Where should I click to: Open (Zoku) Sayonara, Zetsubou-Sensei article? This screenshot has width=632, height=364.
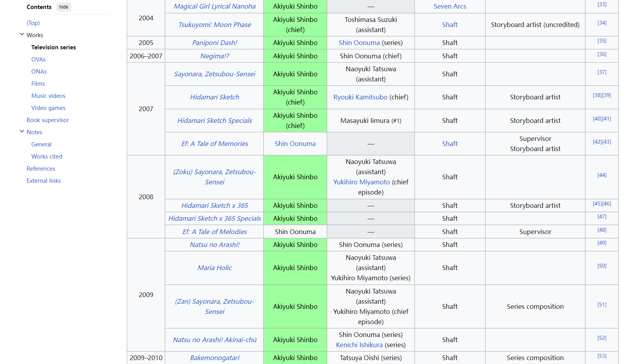click(x=214, y=177)
